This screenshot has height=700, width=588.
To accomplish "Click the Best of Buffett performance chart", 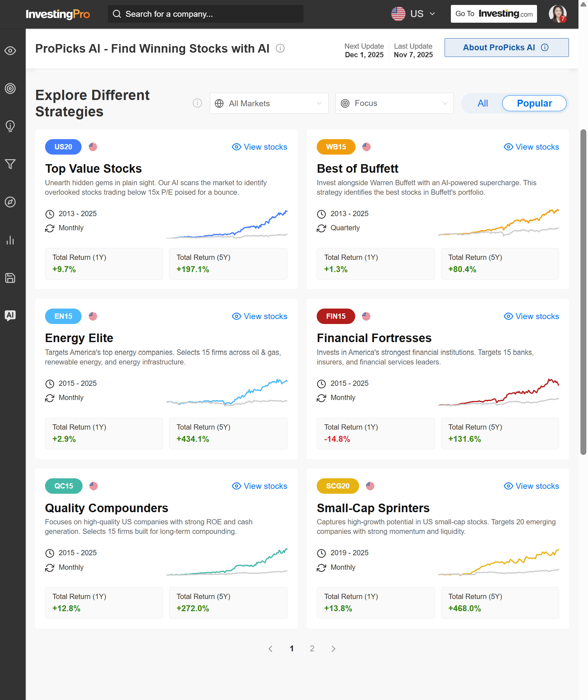I will 499,222.
